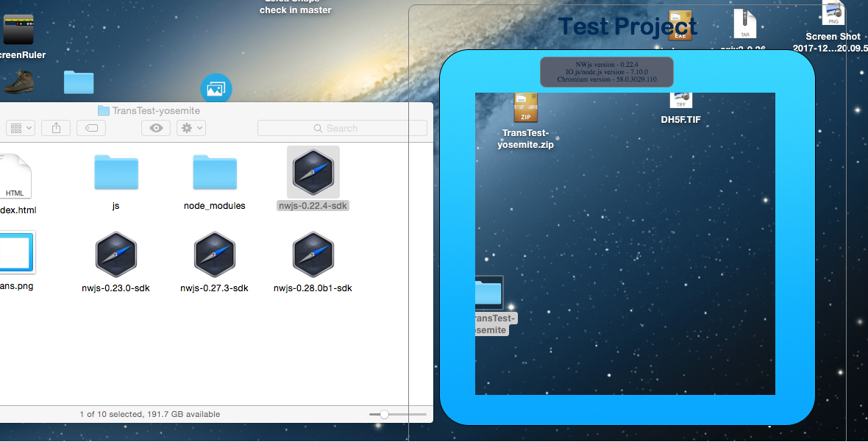Select the nwjs-0.23.0-sdk app icon
868x442 pixels.
coord(115,254)
